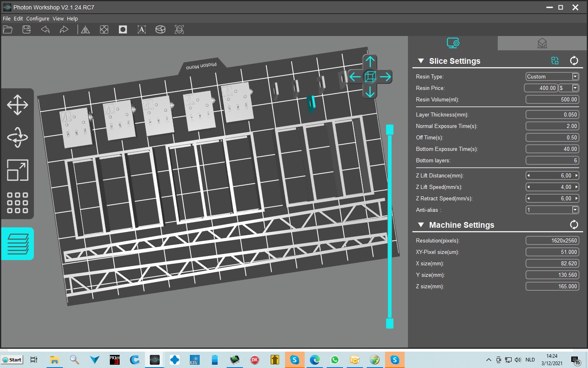
Task: Rotate view right with the right arrow
Action: [x=385, y=76]
